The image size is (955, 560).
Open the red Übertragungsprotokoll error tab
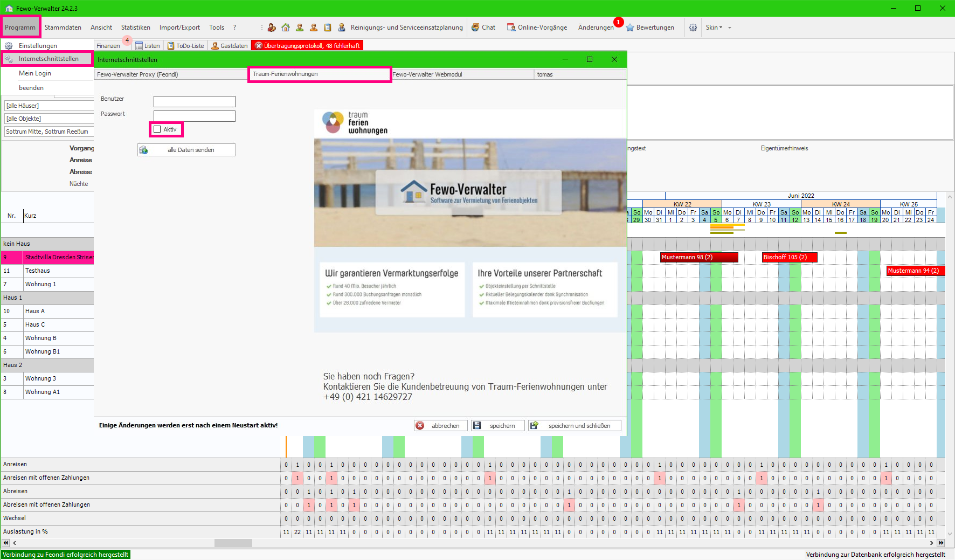click(307, 46)
